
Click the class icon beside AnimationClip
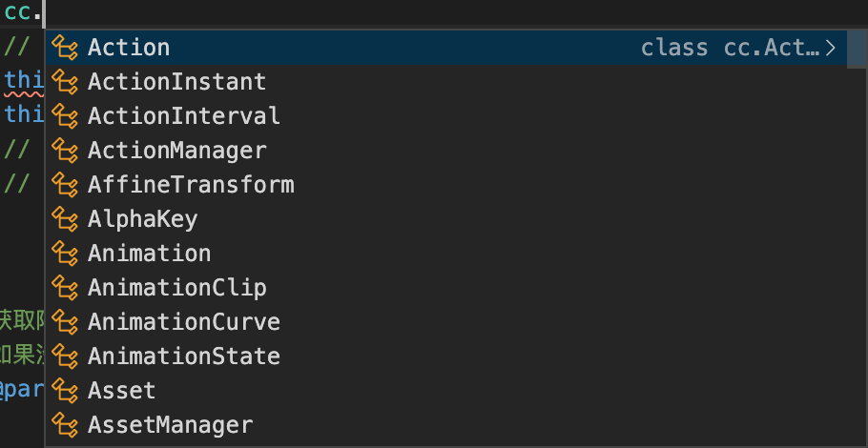(65, 288)
